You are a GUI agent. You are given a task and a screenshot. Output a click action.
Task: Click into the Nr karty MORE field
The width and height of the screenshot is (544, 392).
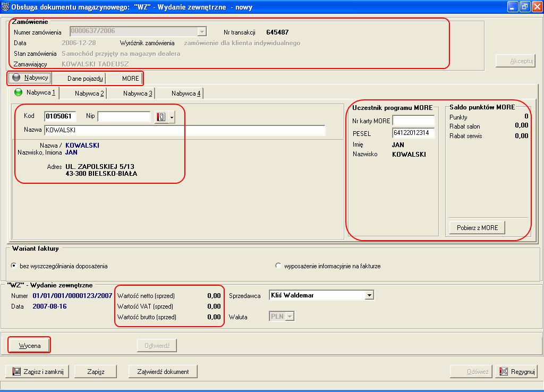tap(413, 121)
